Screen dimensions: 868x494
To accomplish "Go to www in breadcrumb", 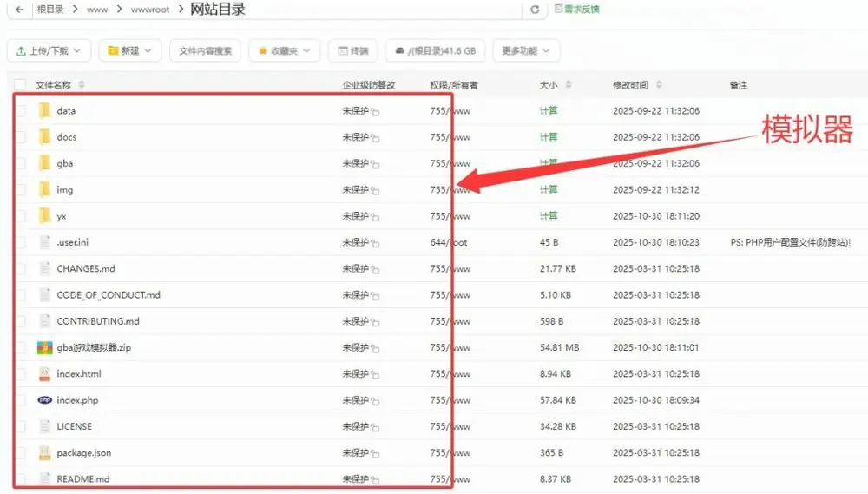I will pos(97,10).
